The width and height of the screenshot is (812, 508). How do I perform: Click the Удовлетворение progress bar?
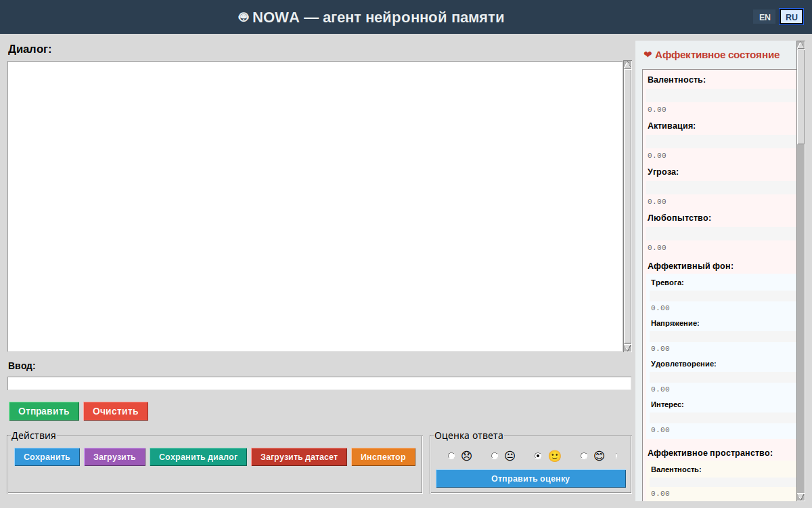tap(723, 377)
